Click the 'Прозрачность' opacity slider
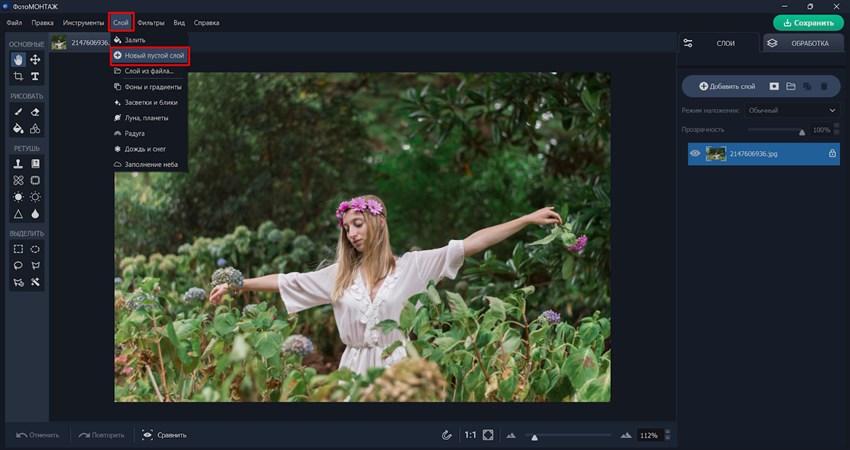The width and height of the screenshot is (850, 450). pos(776,130)
